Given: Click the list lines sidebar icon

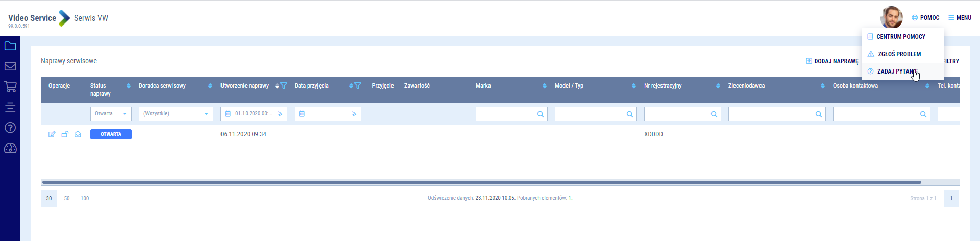Looking at the screenshot, I should click(10, 107).
